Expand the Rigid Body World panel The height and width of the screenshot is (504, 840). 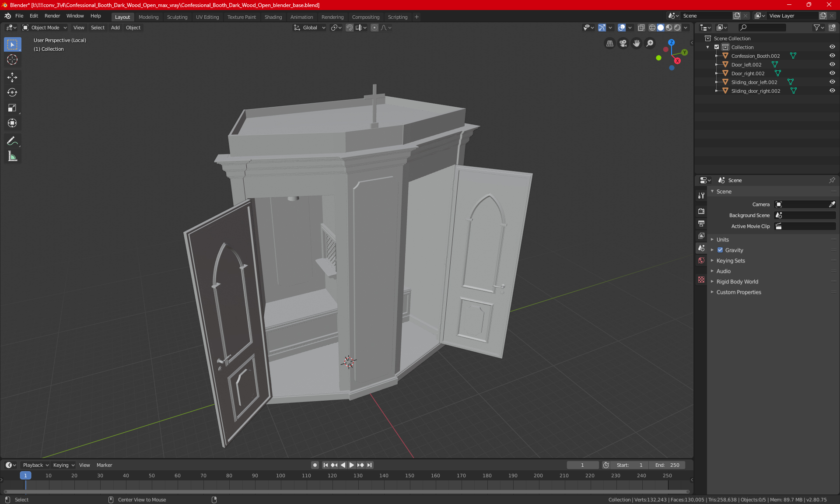click(x=737, y=282)
